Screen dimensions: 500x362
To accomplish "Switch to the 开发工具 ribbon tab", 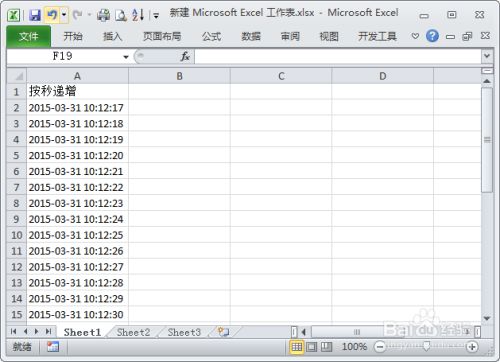I will pos(377,36).
